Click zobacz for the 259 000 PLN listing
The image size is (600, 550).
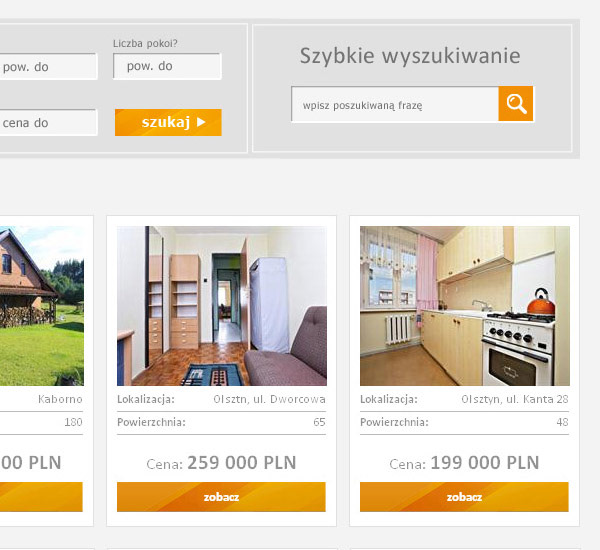click(221, 497)
